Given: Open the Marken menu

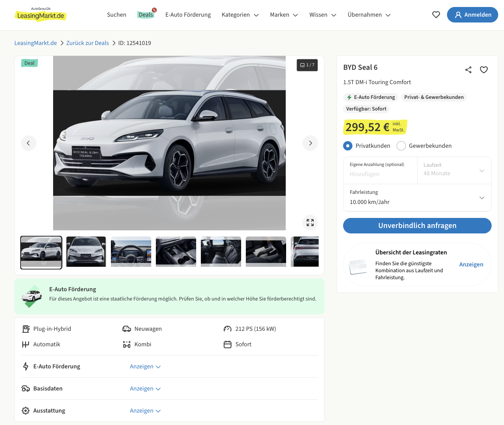Looking at the screenshot, I should [284, 15].
